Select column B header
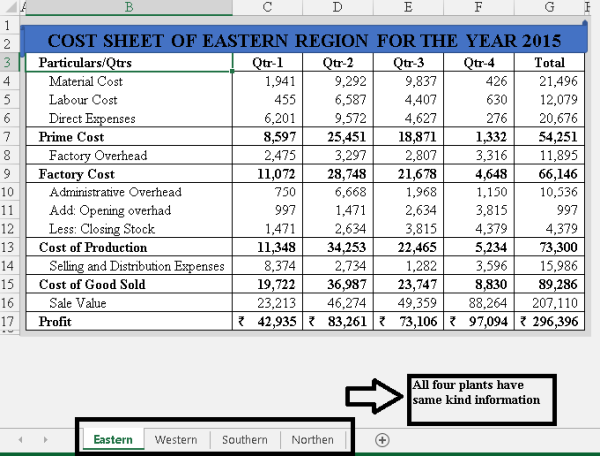This screenshot has width=600, height=456. [x=128, y=8]
